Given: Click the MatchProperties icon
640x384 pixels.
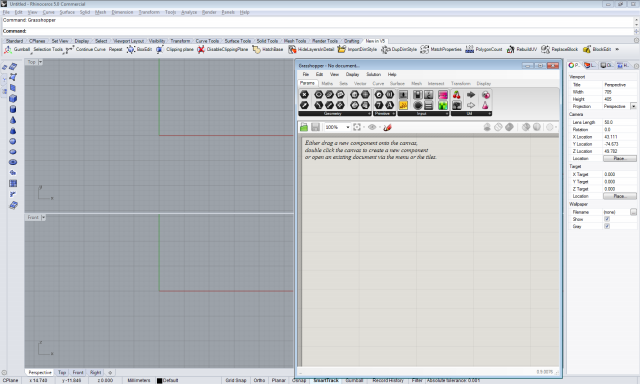Looking at the screenshot, I should pyautogui.click(x=424, y=49).
